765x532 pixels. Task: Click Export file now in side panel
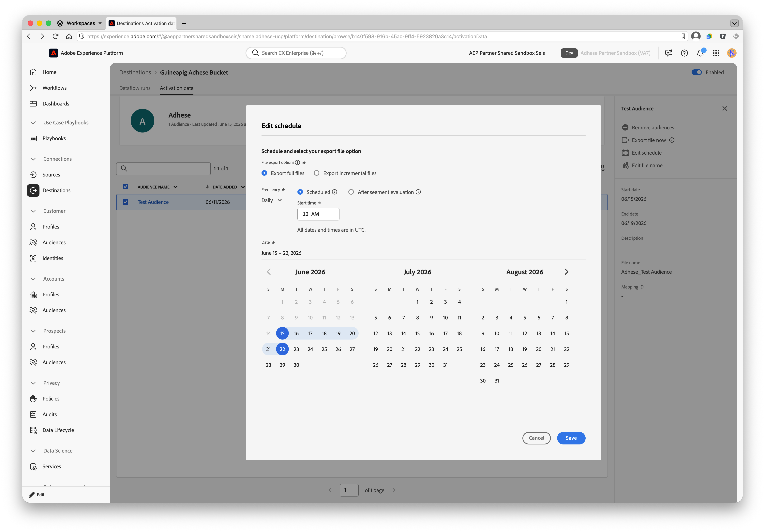coord(644,140)
